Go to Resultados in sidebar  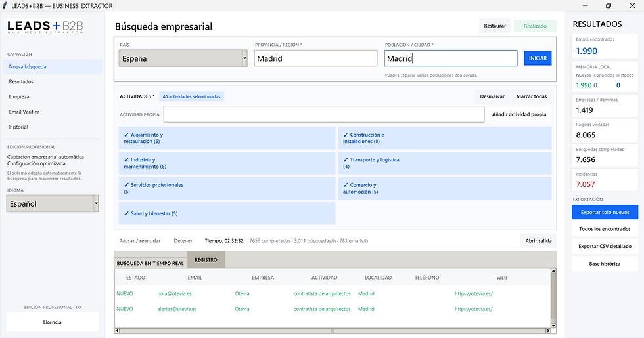53,81
